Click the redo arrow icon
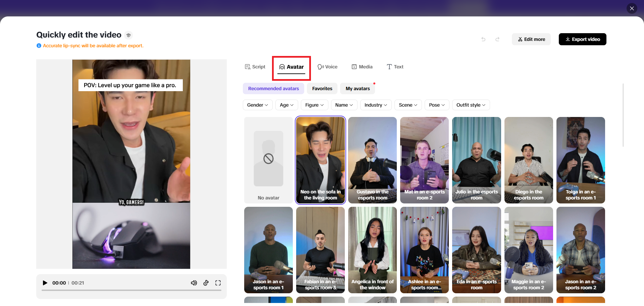644x306 pixels. (497, 39)
